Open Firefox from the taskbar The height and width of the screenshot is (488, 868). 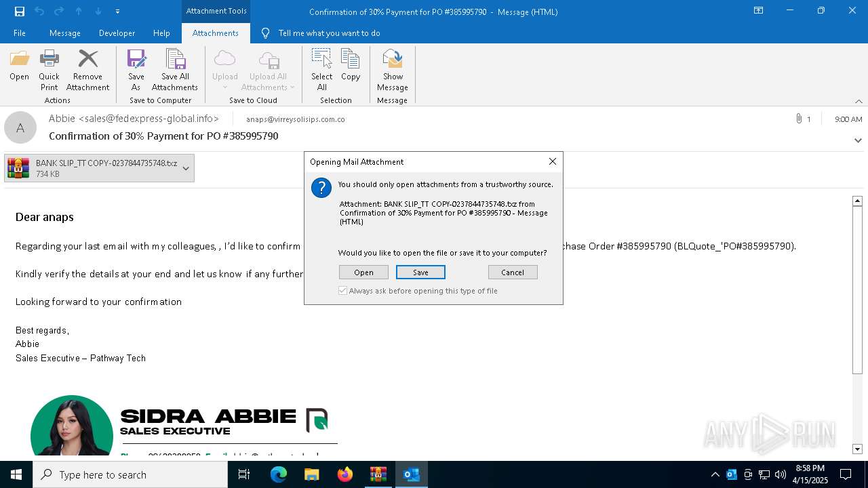pyautogui.click(x=344, y=474)
